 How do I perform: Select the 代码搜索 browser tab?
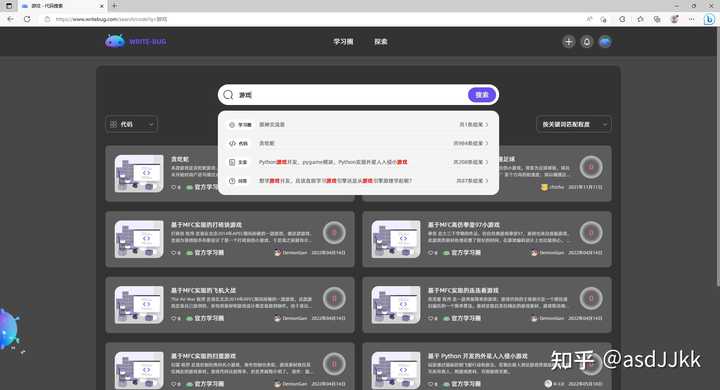(62, 6)
